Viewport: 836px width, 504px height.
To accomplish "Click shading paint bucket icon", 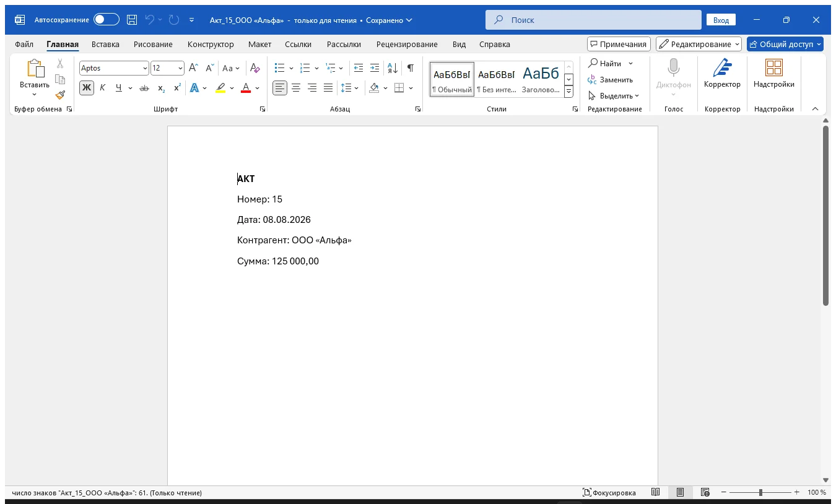I will pyautogui.click(x=374, y=88).
